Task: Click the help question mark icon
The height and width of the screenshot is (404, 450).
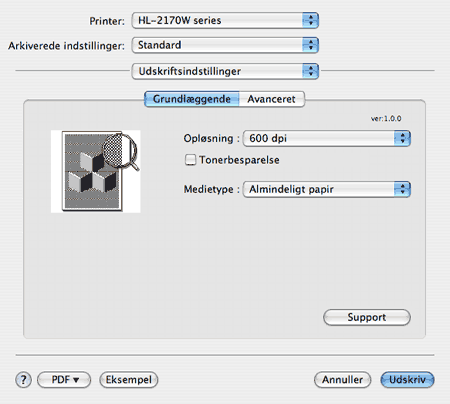Action: [x=23, y=380]
